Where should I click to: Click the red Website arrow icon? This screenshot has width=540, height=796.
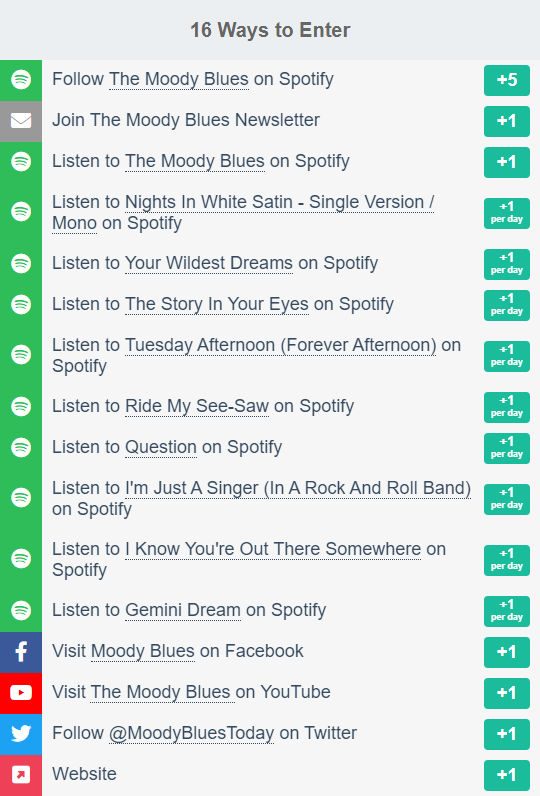tap(21, 775)
